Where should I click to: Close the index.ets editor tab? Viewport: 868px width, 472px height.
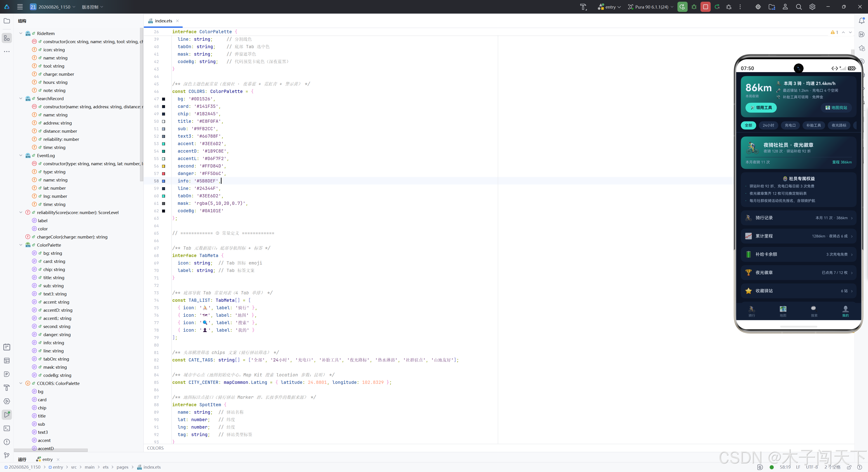point(178,21)
